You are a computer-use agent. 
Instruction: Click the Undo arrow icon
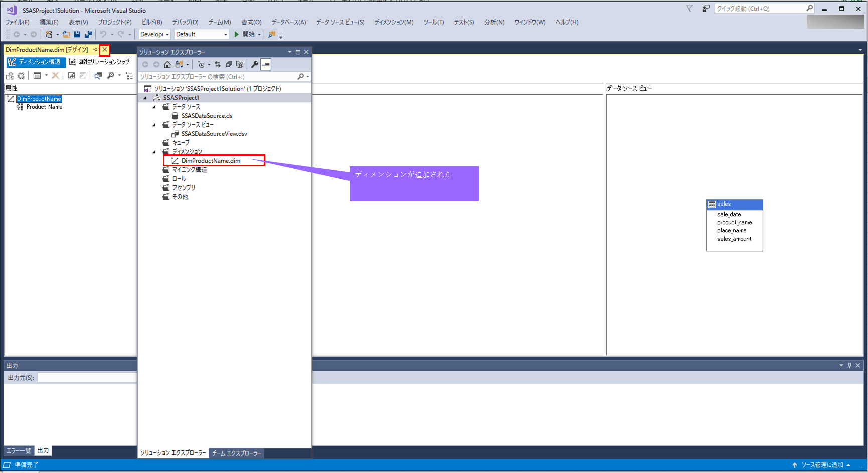(x=103, y=34)
